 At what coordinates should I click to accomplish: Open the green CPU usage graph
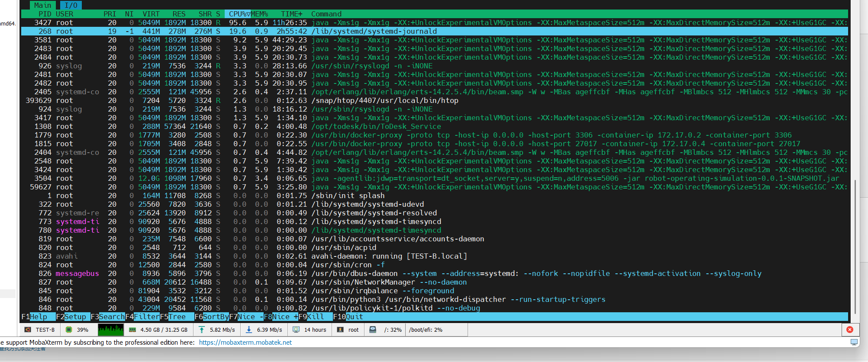(111, 330)
